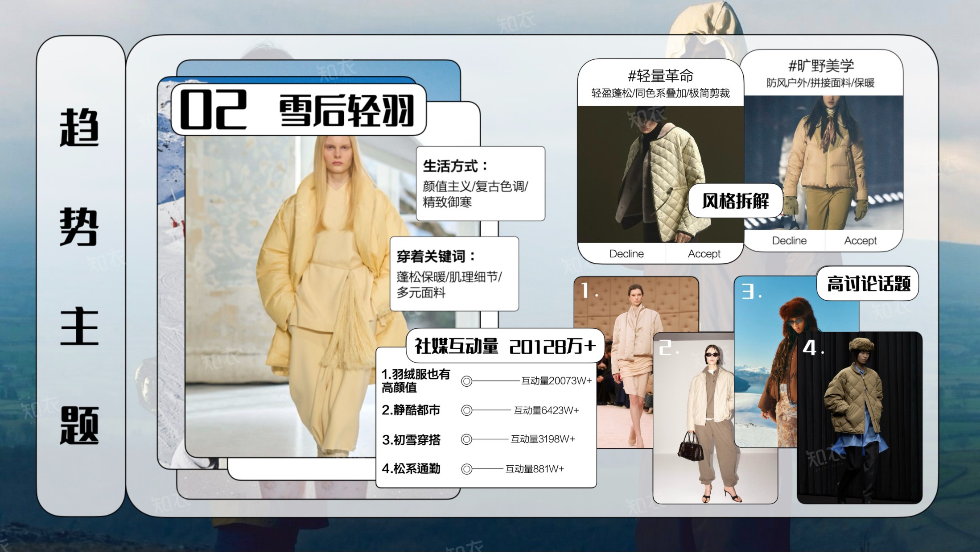
Task: Click the 3.初雪穿搭 topic
Action: [x=411, y=440]
